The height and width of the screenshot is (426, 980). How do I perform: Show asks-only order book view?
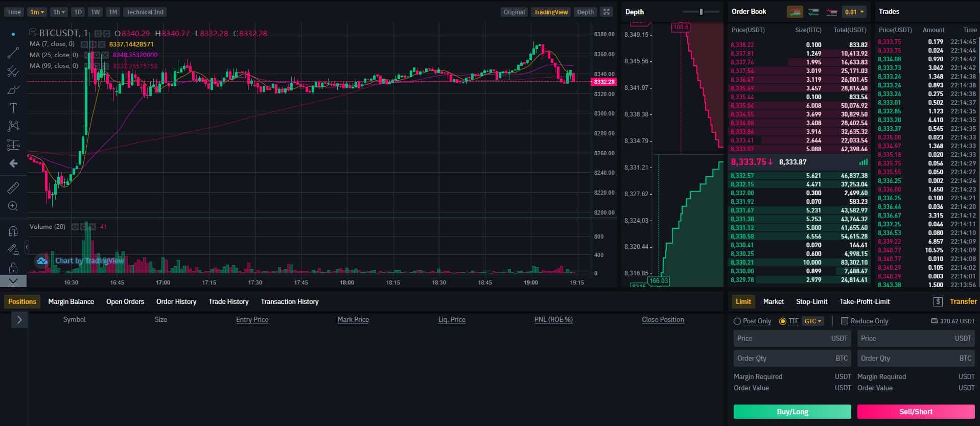click(x=832, y=12)
